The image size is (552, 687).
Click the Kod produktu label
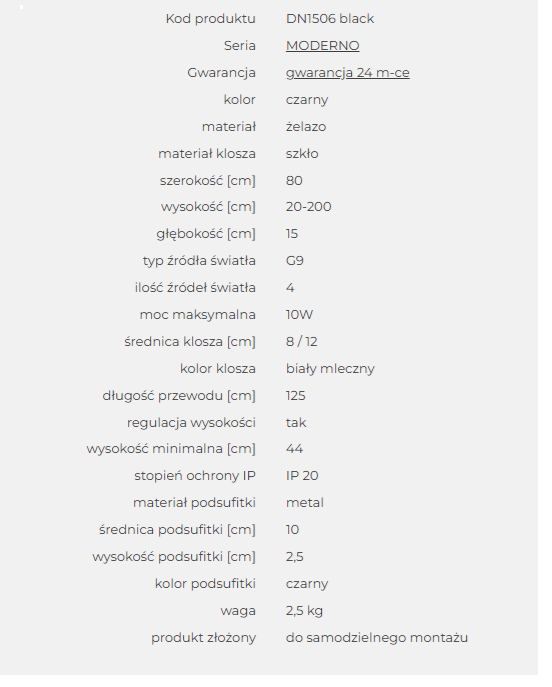[210, 19]
